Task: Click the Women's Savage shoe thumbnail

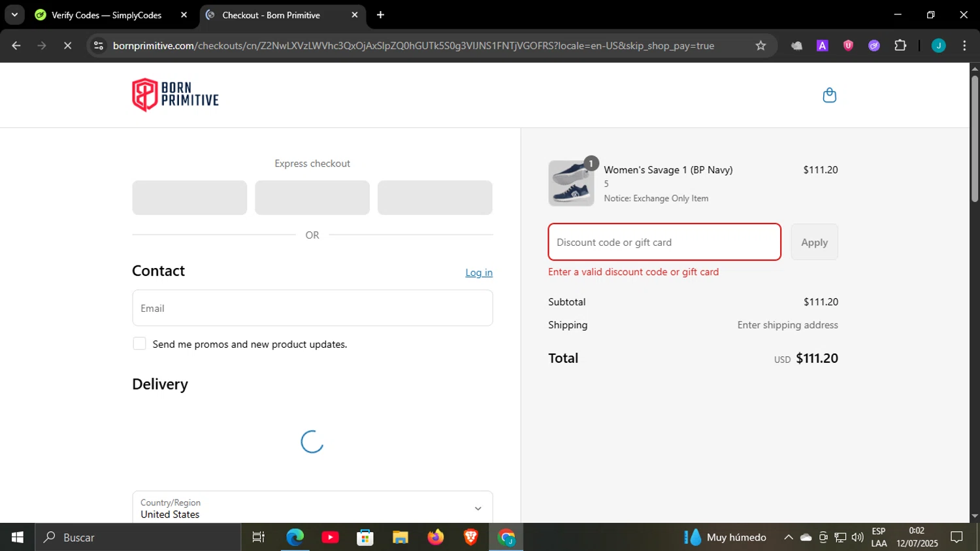Action: coord(571,184)
